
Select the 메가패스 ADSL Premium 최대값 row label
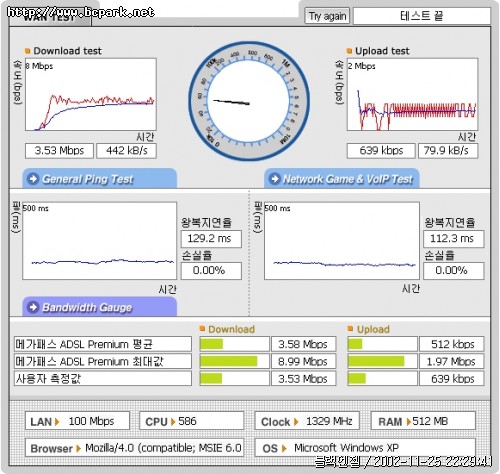[x=103, y=361]
